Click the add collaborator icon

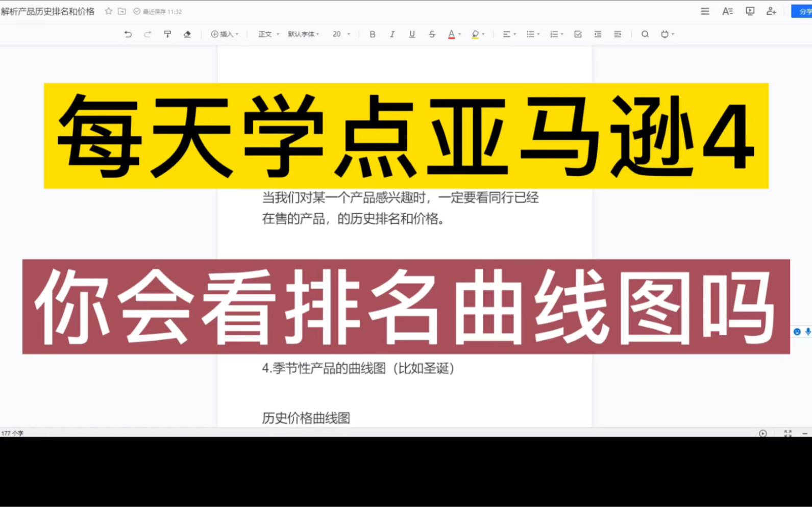[771, 11]
